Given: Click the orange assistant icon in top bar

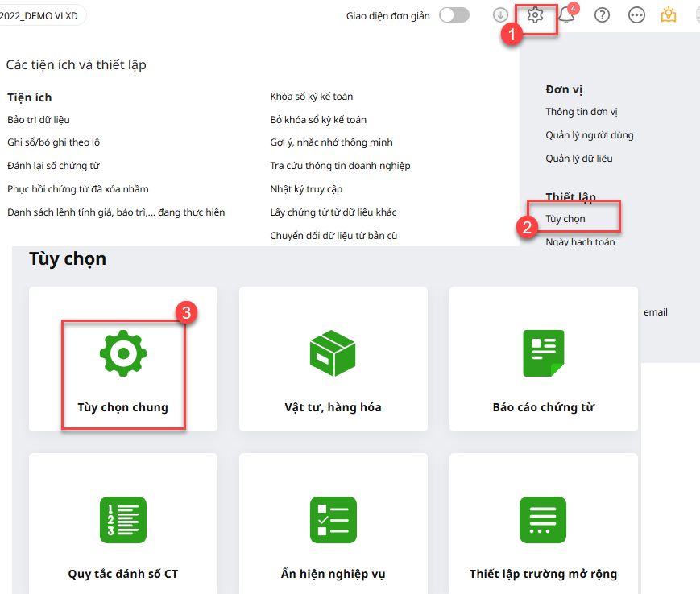Looking at the screenshot, I should coord(668,15).
